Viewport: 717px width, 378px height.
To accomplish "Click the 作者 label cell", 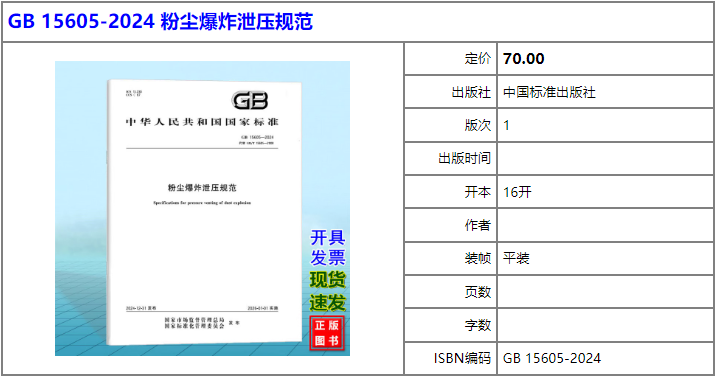I will [x=450, y=225].
